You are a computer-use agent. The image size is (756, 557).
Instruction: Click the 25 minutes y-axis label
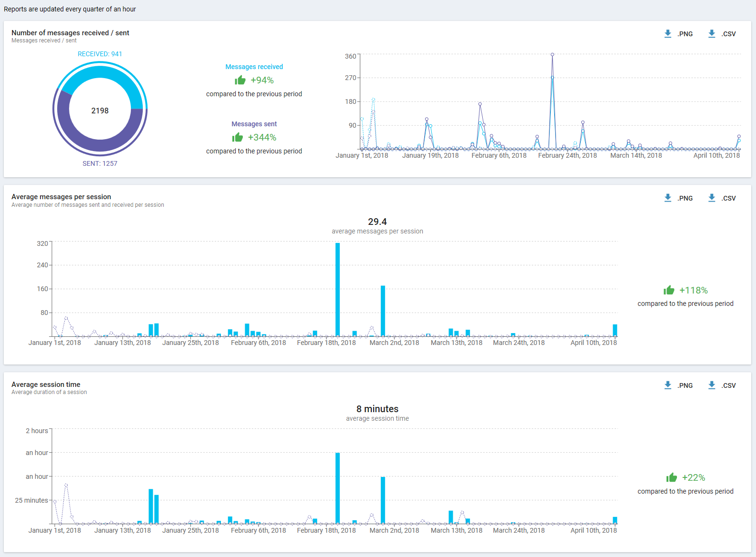[x=31, y=500]
